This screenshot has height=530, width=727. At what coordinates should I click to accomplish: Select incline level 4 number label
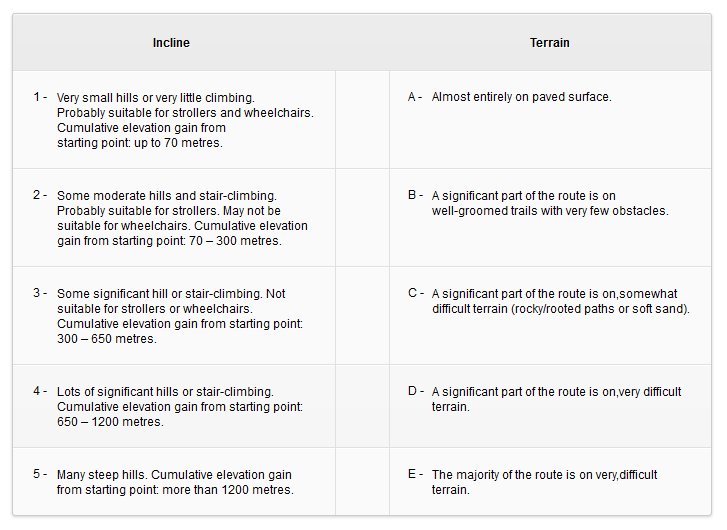(x=40, y=391)
